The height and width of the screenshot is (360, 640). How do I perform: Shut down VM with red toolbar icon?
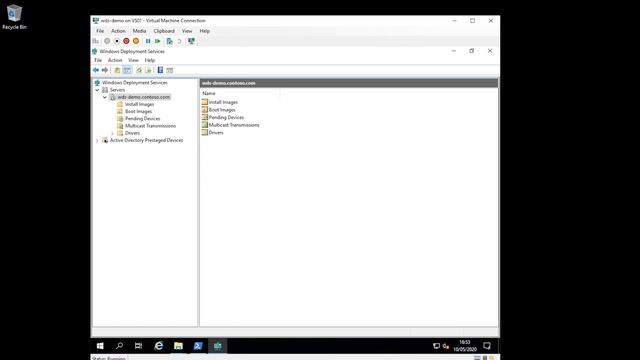[126, 41]
